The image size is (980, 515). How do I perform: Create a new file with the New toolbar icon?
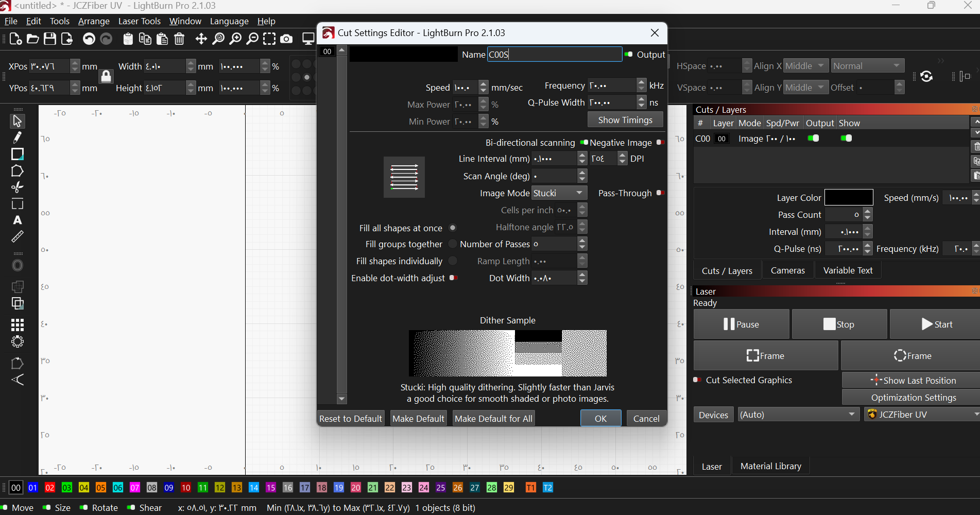(15, 39)
